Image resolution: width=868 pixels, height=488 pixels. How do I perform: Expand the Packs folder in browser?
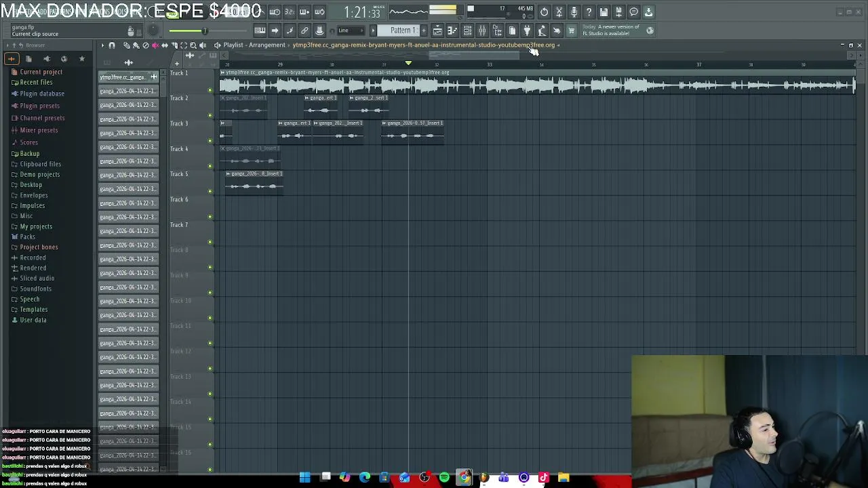tap(27, 237)
